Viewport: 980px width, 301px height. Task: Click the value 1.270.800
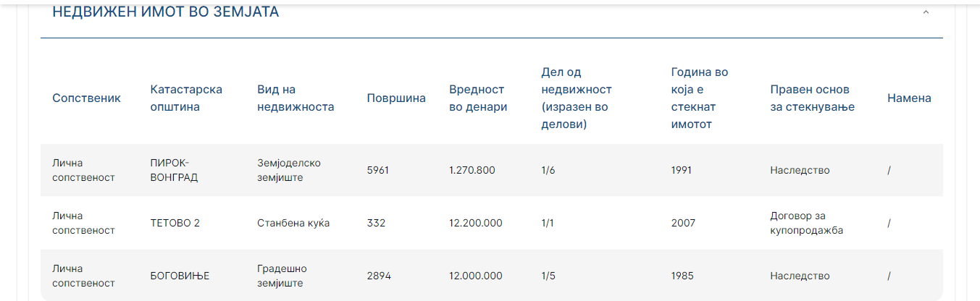472,170
